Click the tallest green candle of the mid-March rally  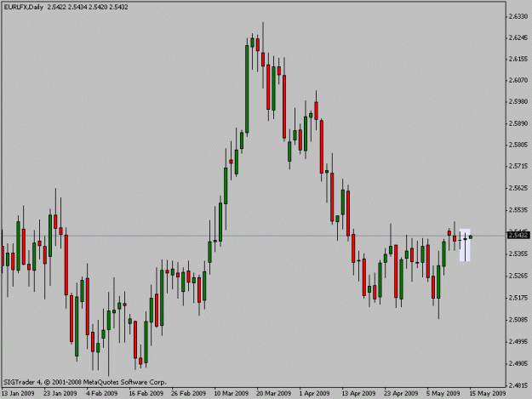(247, 88)
